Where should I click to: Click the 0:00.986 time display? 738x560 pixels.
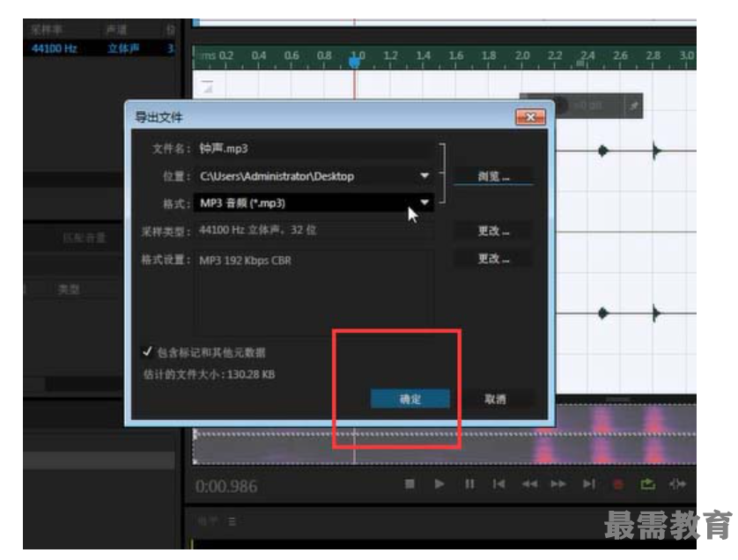(226, 486)
